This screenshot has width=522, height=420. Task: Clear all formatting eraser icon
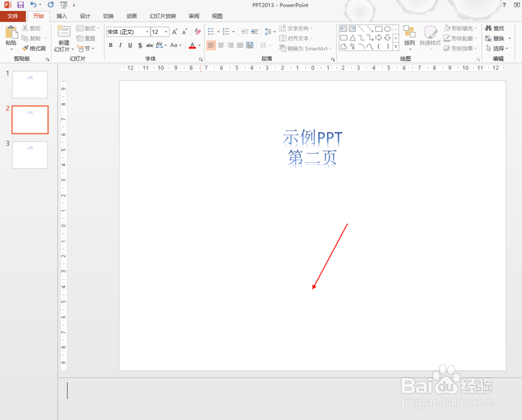tap(197, 32)
